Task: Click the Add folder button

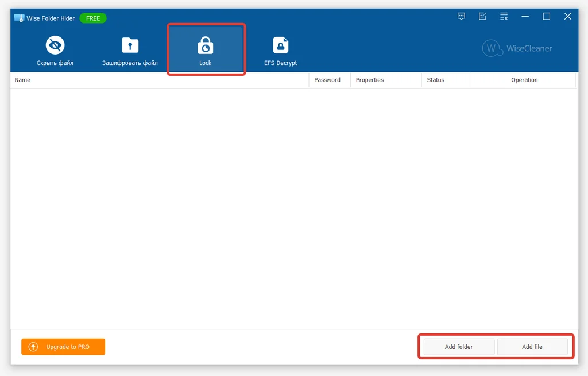Action: [459, 347]
